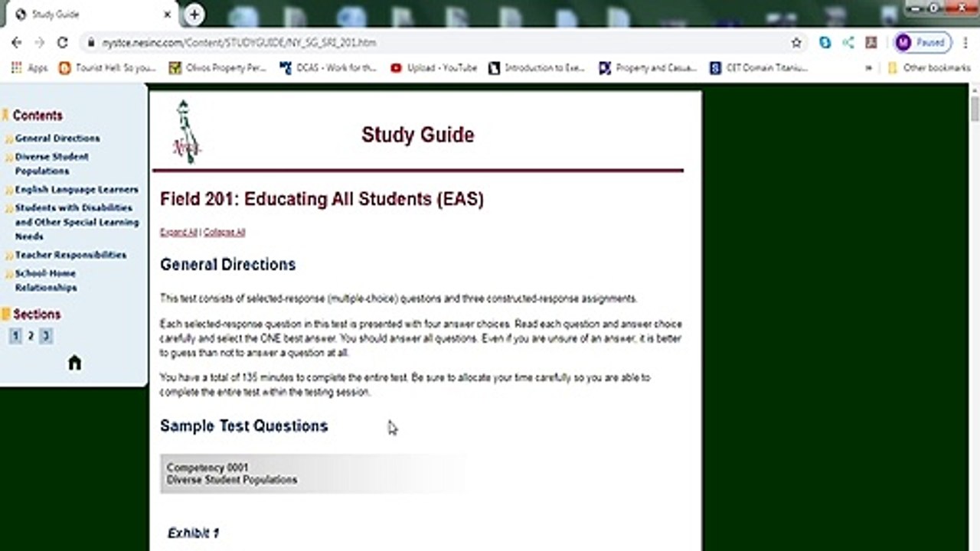Open a new browser tab
This screenshot has height=551, width=980.
(x=194, y=15)
